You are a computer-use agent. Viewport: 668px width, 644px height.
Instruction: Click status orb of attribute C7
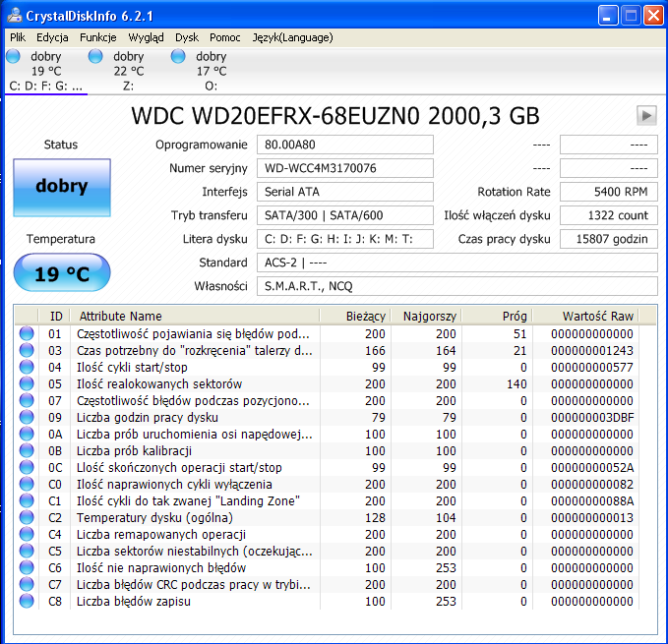27,584
